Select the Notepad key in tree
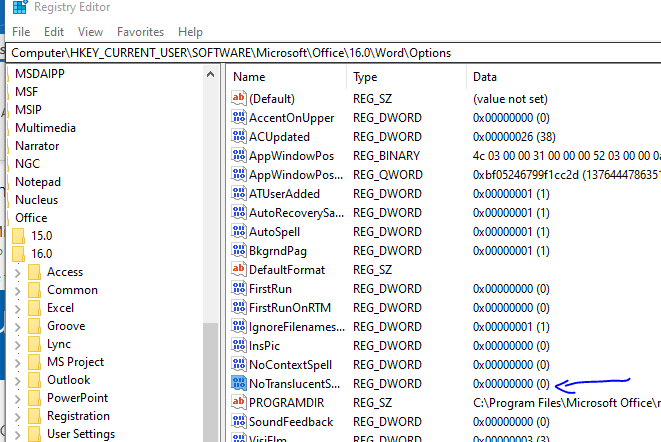 [x=38, y=182]
